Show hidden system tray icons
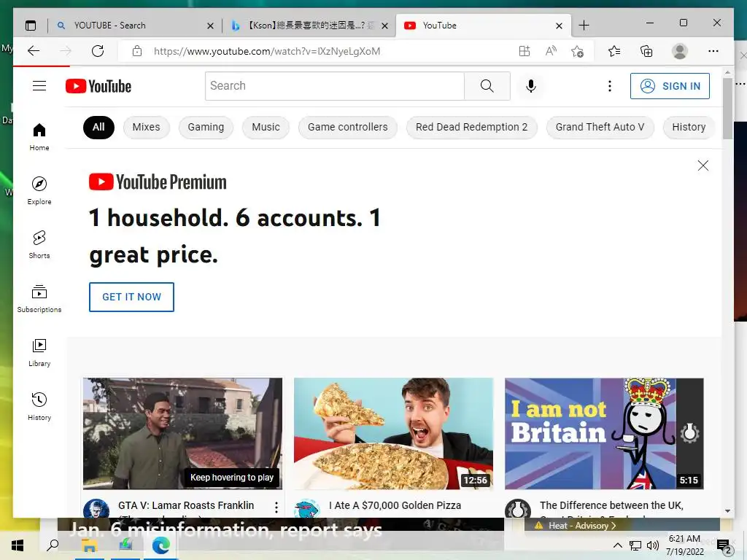The height and width of the screenshot is (560, 747). 617,545
